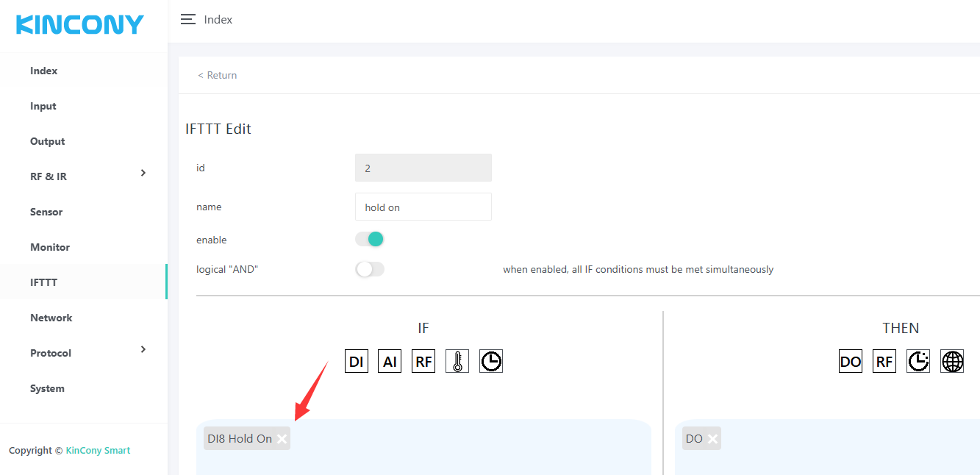
Task: Add a clock time condition
Action: [x=491, y=362]
